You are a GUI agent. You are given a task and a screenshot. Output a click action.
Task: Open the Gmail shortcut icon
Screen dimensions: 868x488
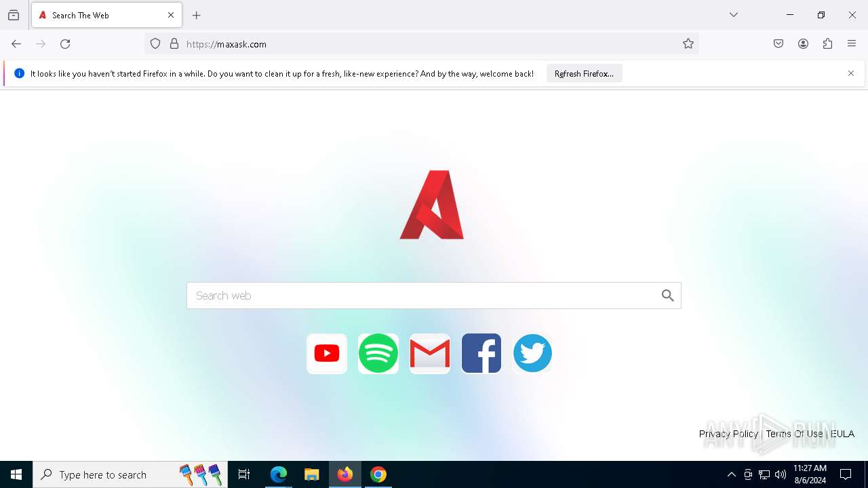(430, 353)
